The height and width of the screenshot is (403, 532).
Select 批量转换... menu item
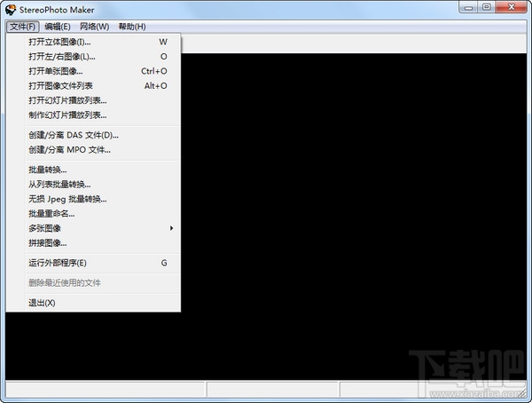[93, 170]
